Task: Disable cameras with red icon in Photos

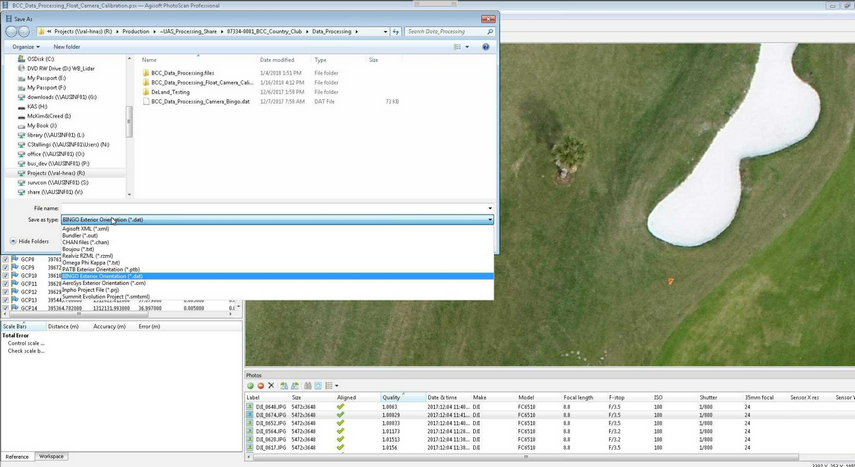Action: tap(261, 386)
